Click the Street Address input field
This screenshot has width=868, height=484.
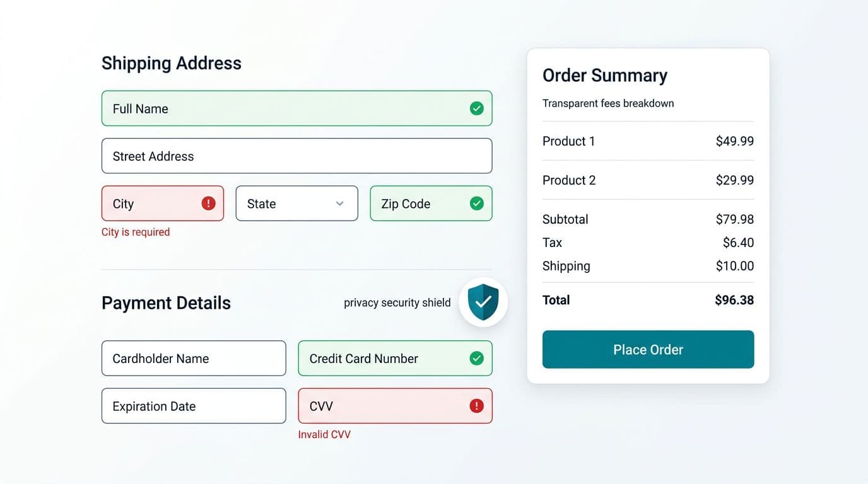pyautogui.click(x=296, y=156)
